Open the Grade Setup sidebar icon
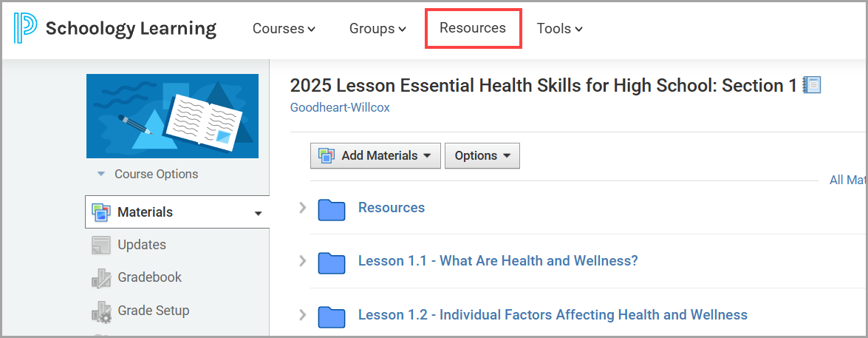This screenshot has height=338, width=868. [101, 311]
